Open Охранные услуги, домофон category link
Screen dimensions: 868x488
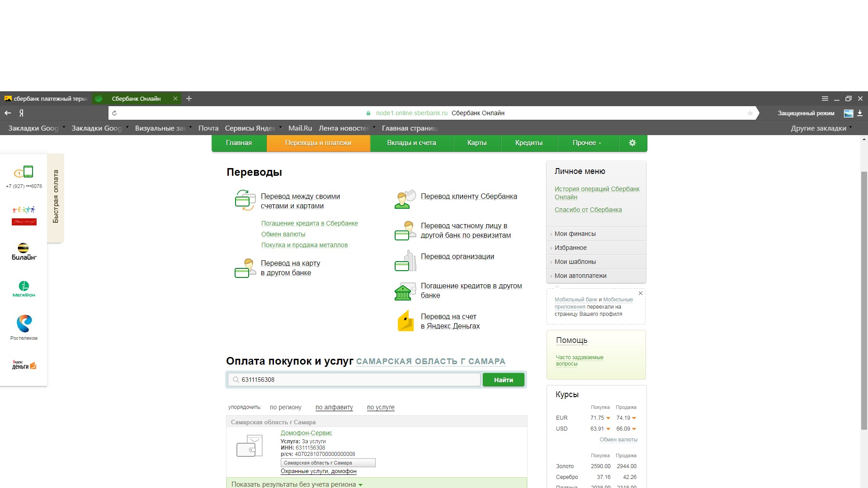(x=319, y=471)
